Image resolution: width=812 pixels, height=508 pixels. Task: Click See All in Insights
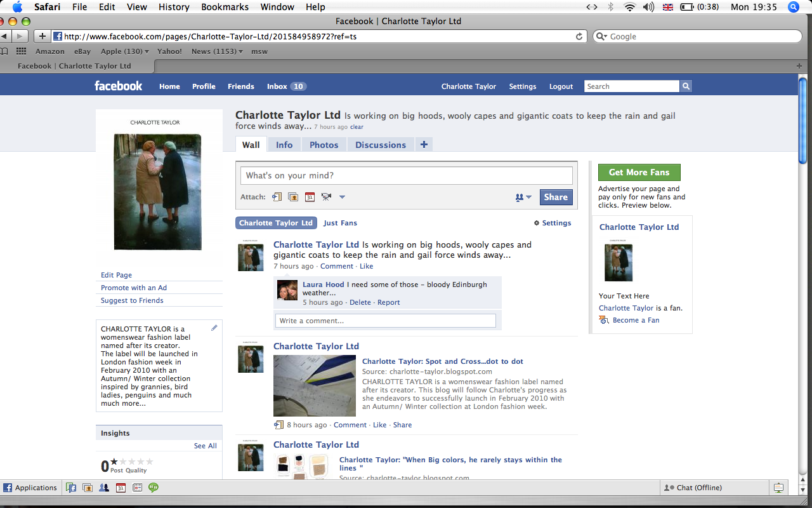206,446
